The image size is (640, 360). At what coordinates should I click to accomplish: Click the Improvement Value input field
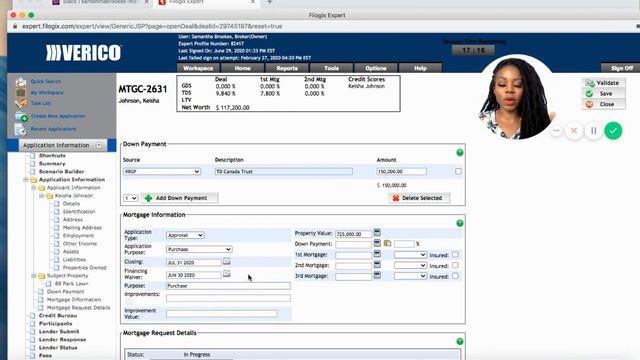(x=222, y=314)
